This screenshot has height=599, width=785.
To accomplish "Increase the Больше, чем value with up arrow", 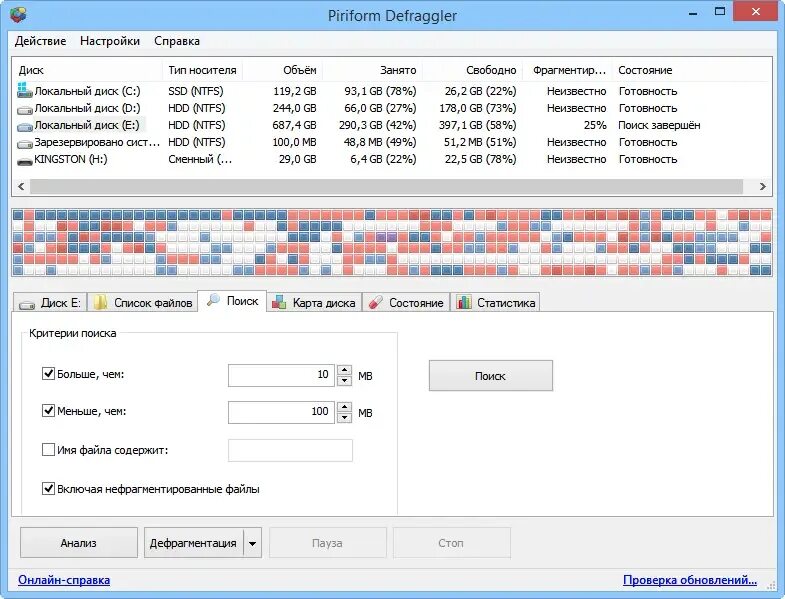I will [344, 370].
